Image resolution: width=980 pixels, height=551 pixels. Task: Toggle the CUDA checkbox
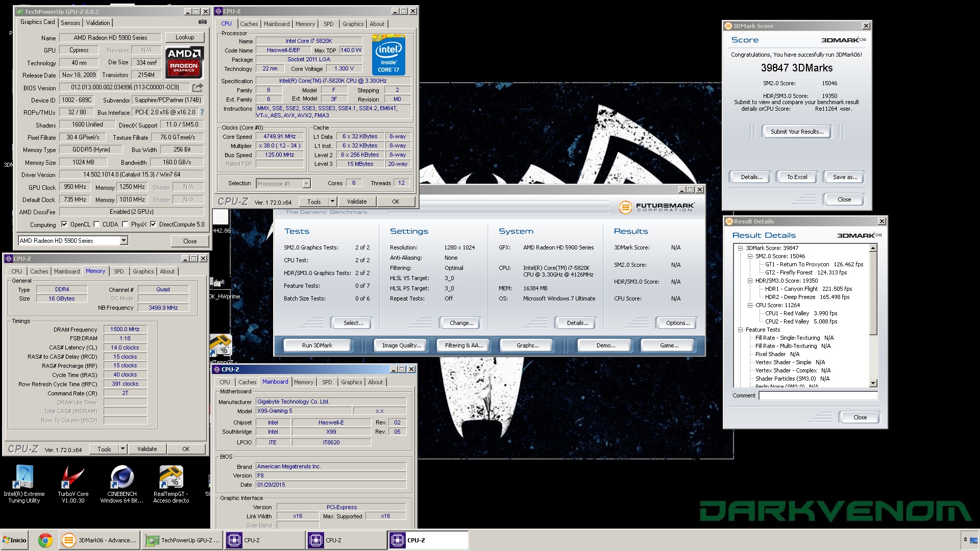[96, 224]
